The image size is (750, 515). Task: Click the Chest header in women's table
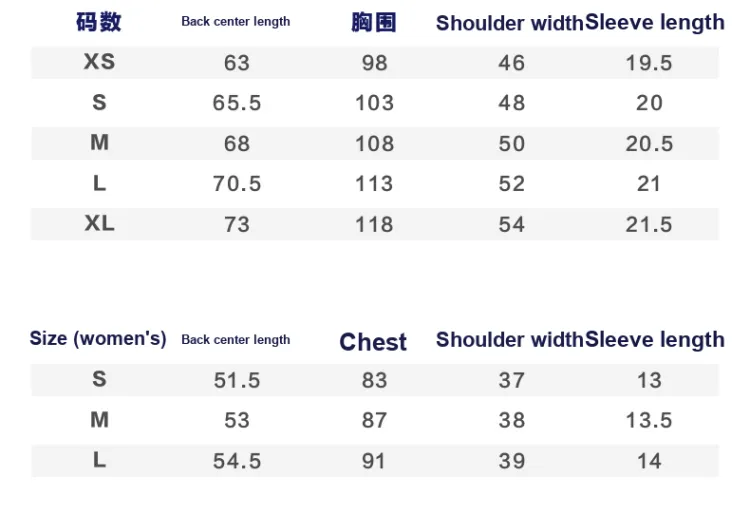click(373, 342)
